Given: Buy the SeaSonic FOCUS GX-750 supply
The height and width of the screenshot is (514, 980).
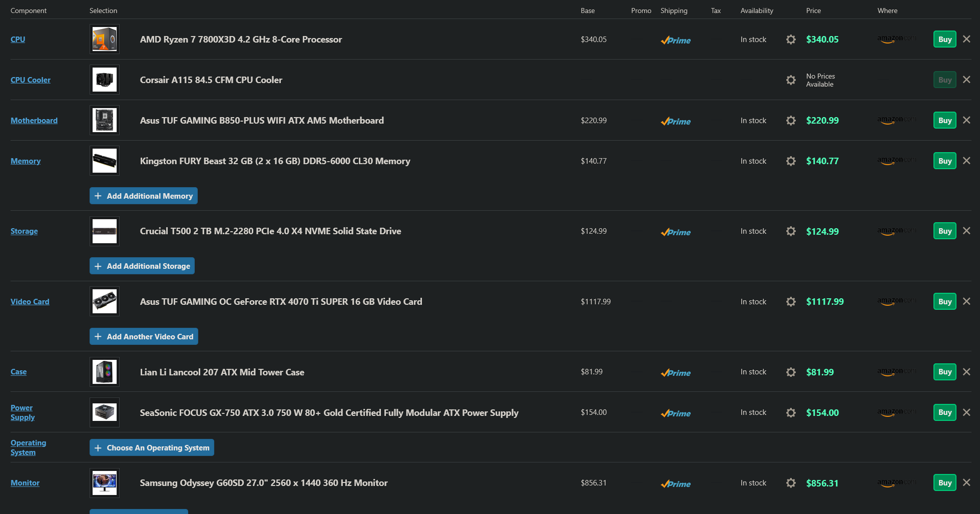Looking at the screenshot, I should 945,412.
